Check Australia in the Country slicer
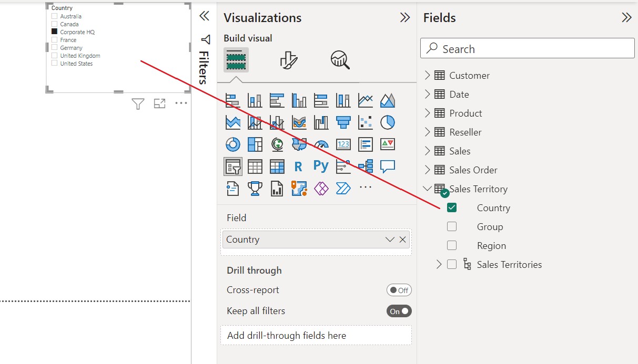638x364 pixels. coord(55,16)
